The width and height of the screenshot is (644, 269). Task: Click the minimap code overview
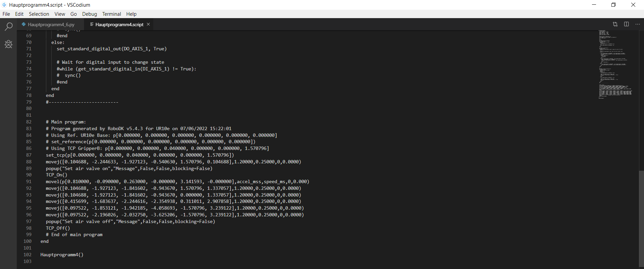click(x=615, y=64)
